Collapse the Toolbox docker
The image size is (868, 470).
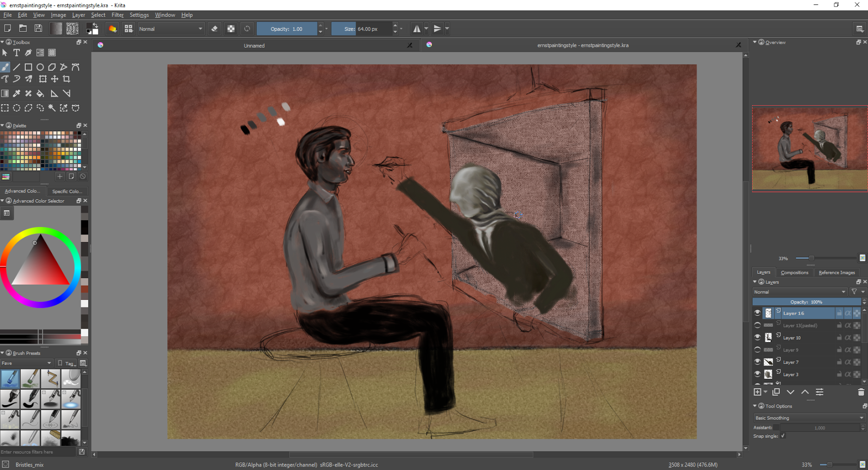tap(2, 42)
